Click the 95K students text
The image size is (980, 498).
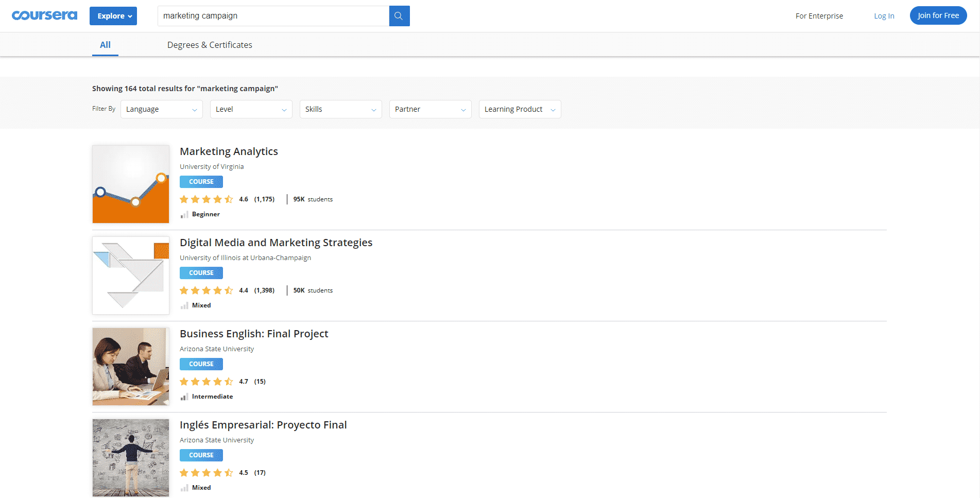pyautogui.click(x=313, y=199)
